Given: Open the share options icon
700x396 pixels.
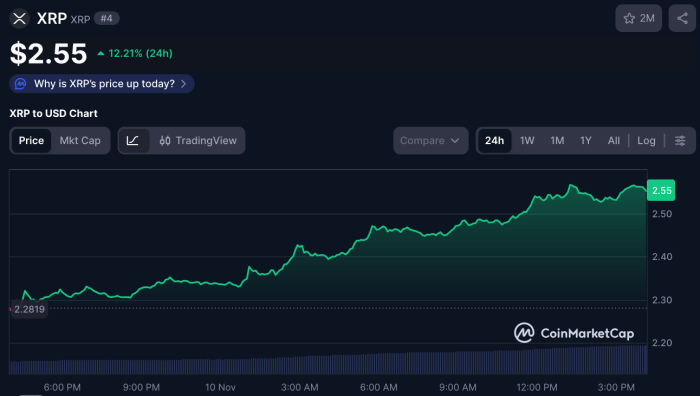Looking at the screenshot, I should pos(682,18).
